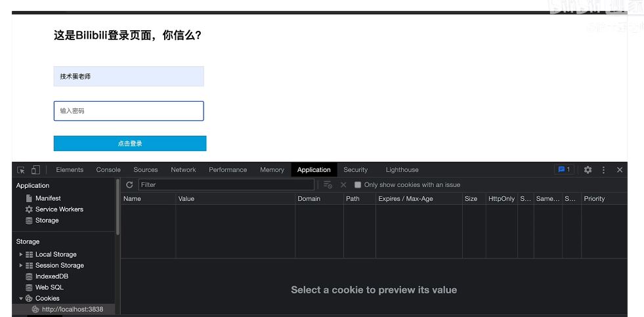Image resolution: width=644 pixels, height=317 pixels.
Task: Sort cookies by Domain column header
Action: (319, 199)
